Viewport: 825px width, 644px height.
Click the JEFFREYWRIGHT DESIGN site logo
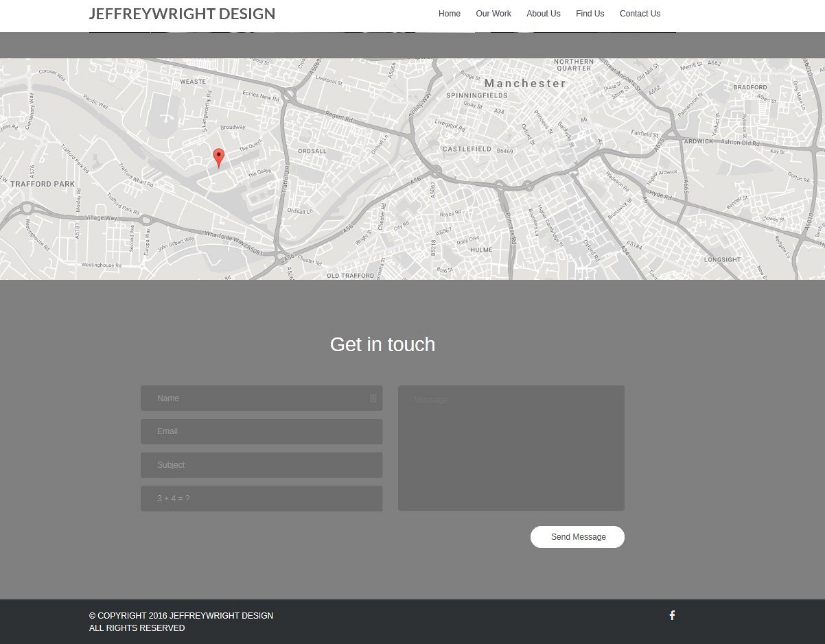pos(182,14)
